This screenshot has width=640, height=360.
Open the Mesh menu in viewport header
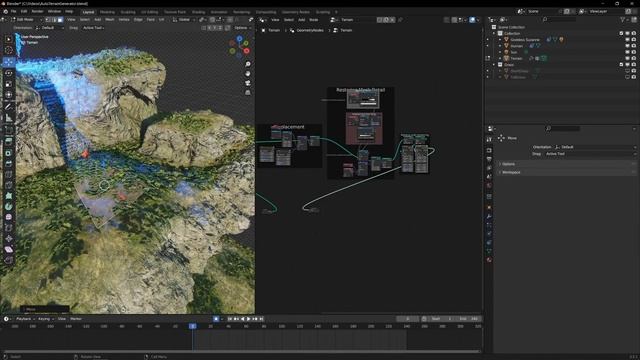click(110, 20)
